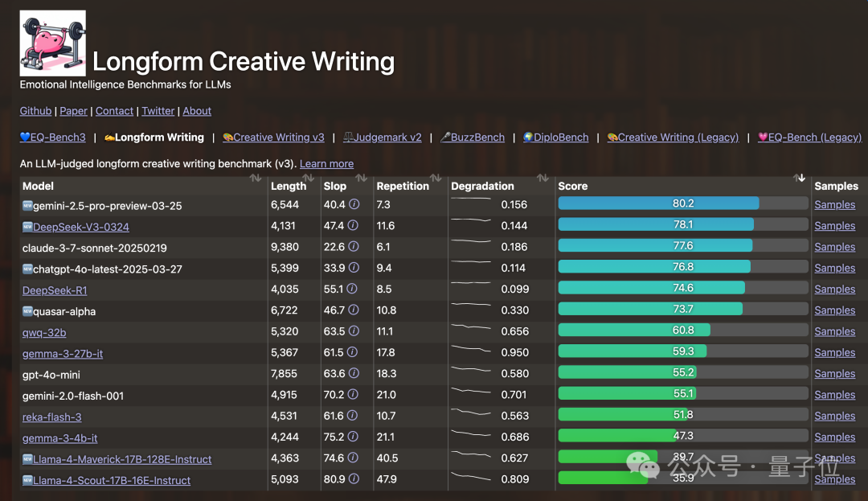
Task: Open Samples for gemini-2.5-pro-preview-03-25
Action: point(835,204)
